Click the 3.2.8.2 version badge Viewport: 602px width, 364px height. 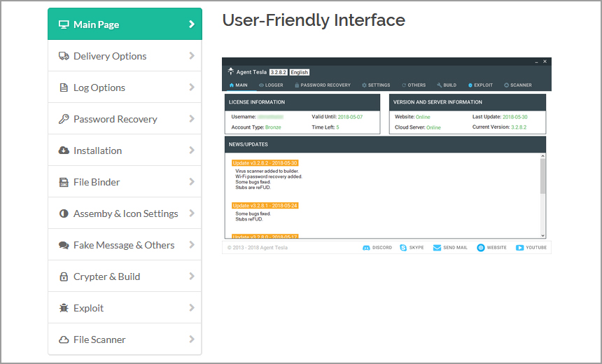coord(279,72)
